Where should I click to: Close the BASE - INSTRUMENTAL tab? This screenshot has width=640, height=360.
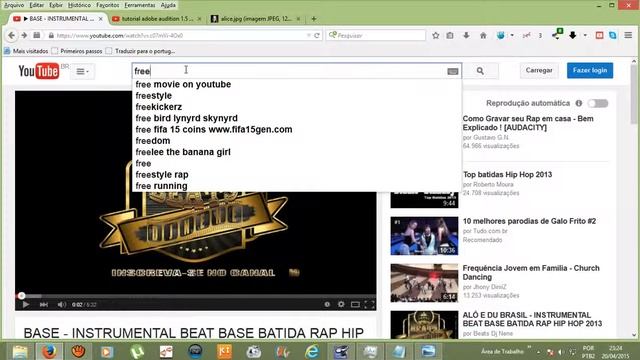(x=101, y=19)
